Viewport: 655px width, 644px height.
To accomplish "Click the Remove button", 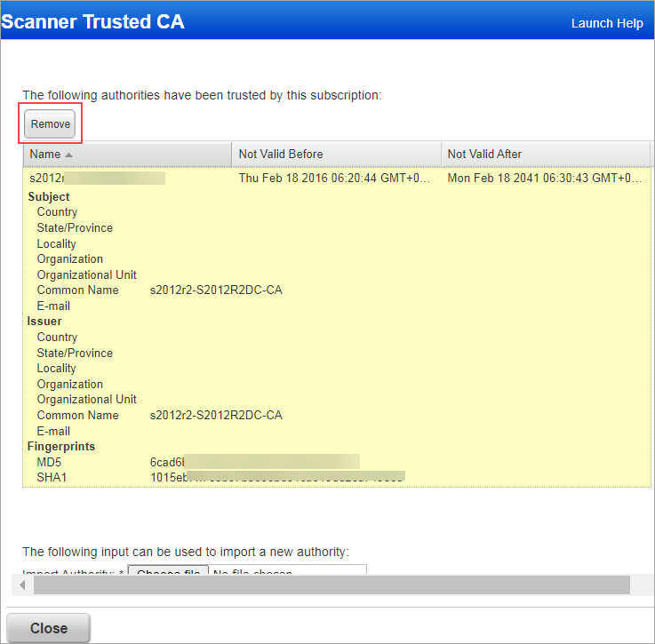I will coord(50,123).
